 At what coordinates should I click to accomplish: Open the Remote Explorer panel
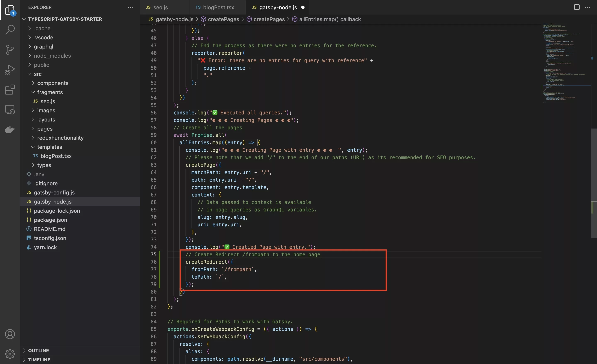click(x=10, y=110)
